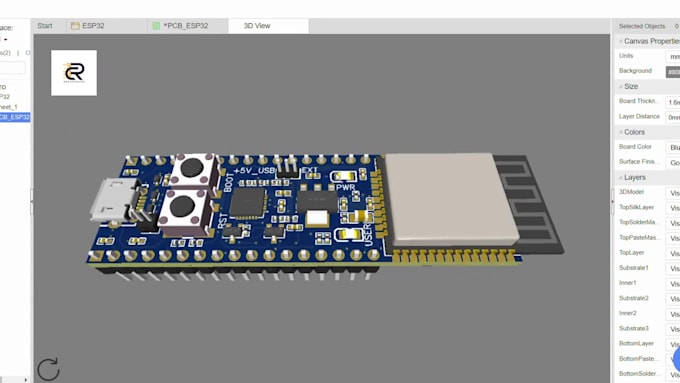Edit the Layer Distance field
680x383 pixels.
click(x=673, y=117)
